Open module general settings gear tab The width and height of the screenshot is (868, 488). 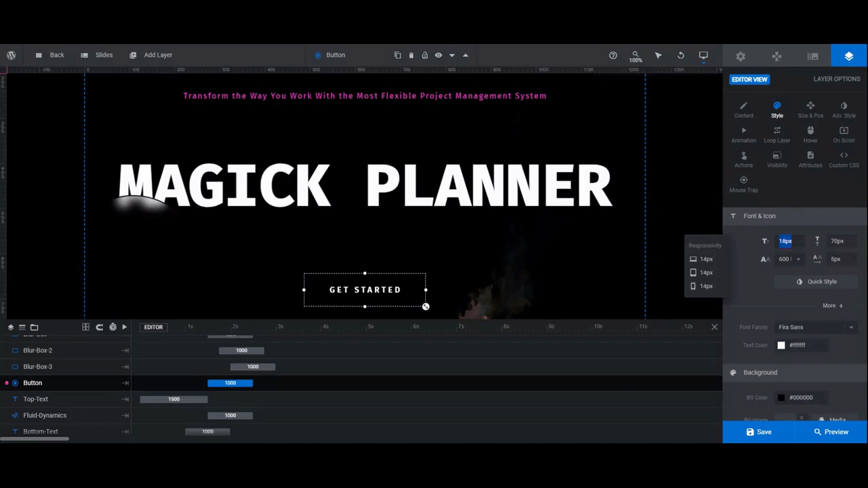pyautogui.click(x=741, y=56)
